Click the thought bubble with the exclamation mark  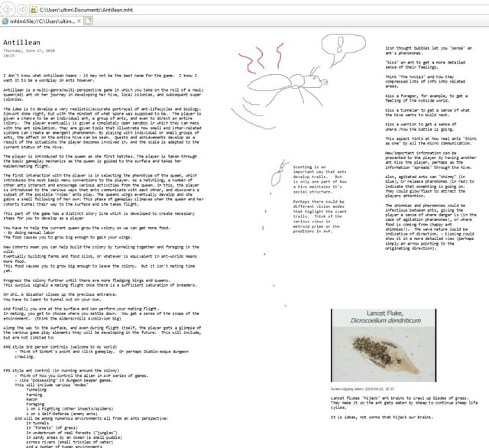point(342,46)
